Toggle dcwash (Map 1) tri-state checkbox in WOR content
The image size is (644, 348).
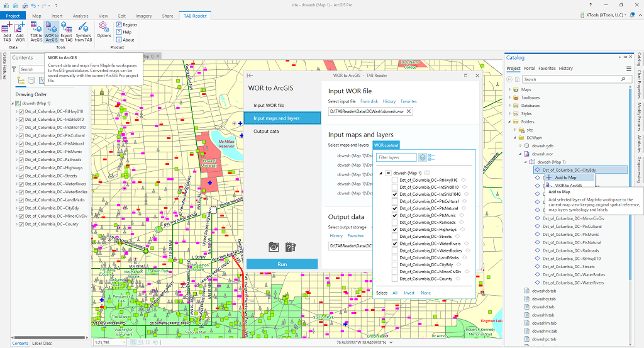point(388,173)
